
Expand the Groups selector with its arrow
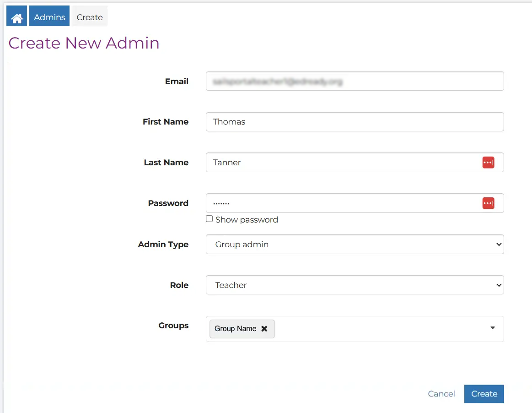(x=493, y=328)
